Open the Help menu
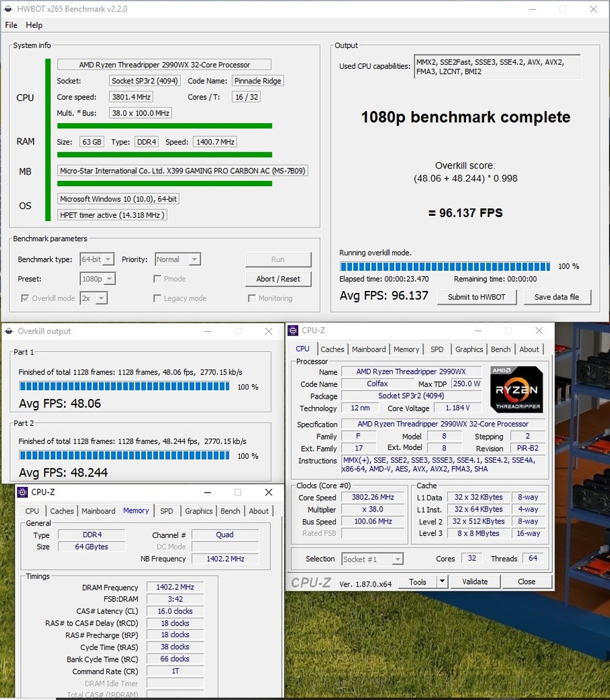The image size is (610, 700). tap(34, 25)
